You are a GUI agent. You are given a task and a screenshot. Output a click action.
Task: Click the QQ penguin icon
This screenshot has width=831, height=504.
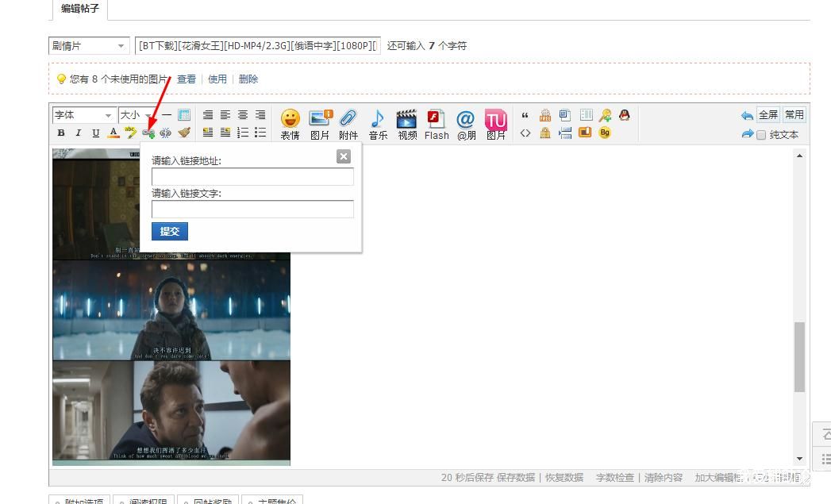coord(625,115)
